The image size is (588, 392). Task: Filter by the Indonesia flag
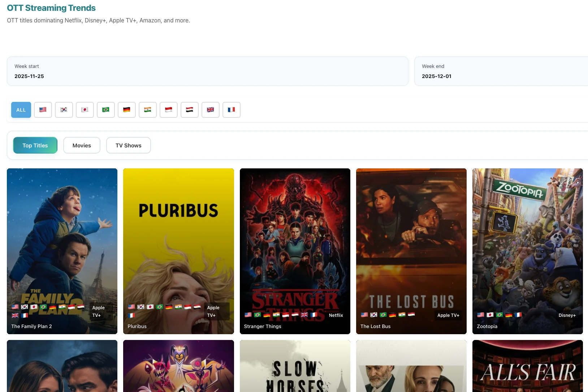168,110
